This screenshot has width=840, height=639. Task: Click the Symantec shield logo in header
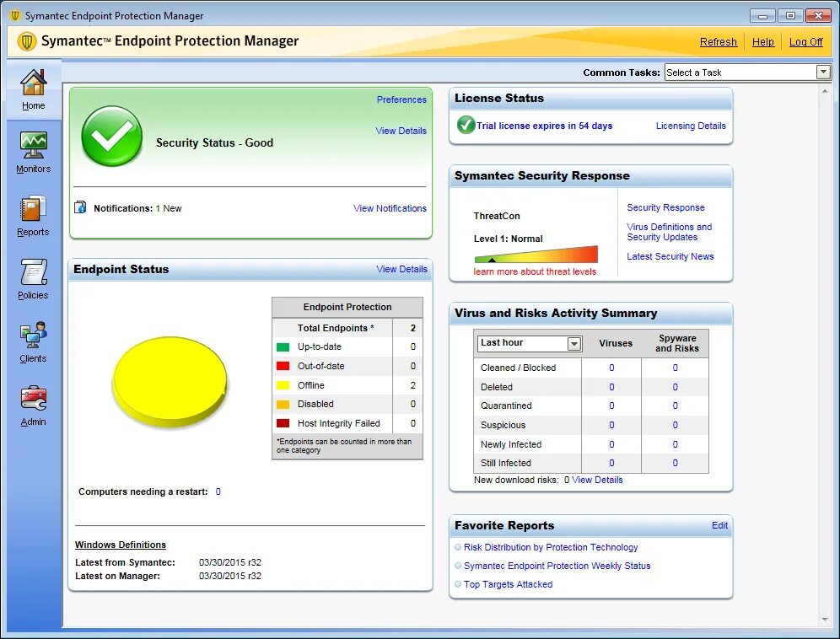click(27, 40)
